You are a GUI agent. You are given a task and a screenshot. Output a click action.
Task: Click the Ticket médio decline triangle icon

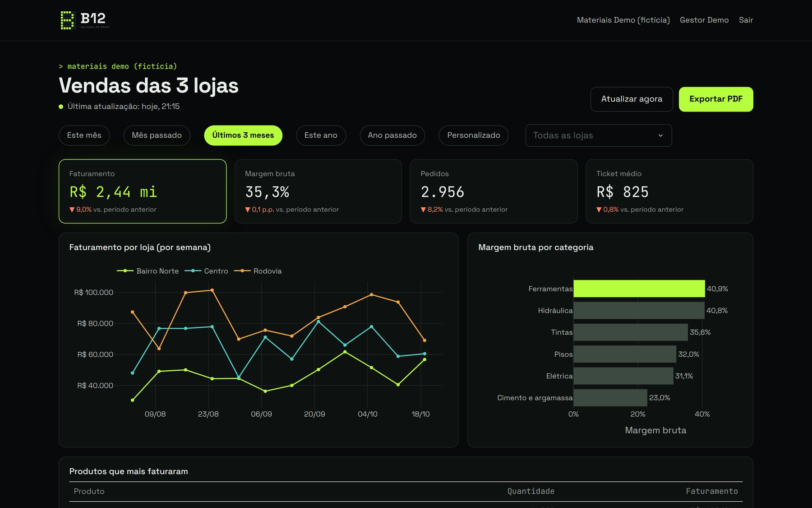tap(599, 210)
